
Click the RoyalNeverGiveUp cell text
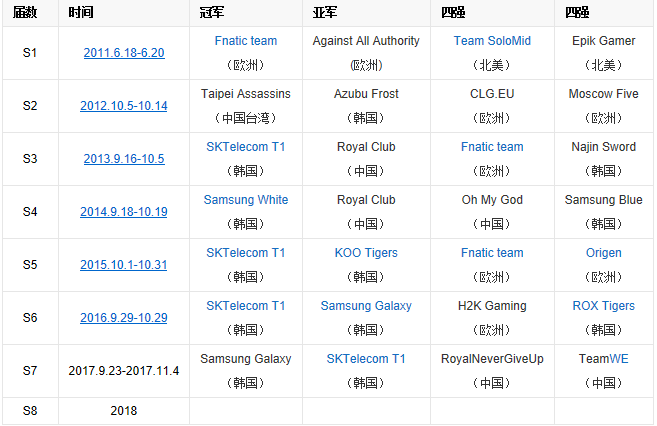(x=492, y=359)
